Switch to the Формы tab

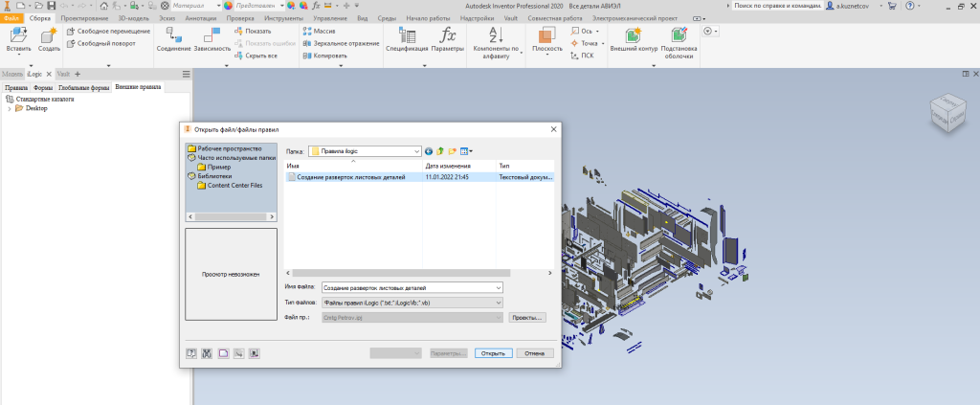coord(43,88)
